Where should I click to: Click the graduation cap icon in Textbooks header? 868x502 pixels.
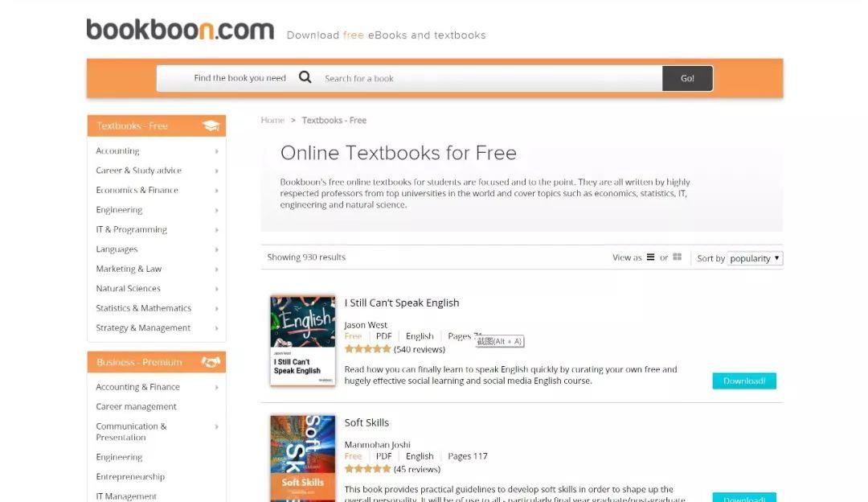click(211, 125)
